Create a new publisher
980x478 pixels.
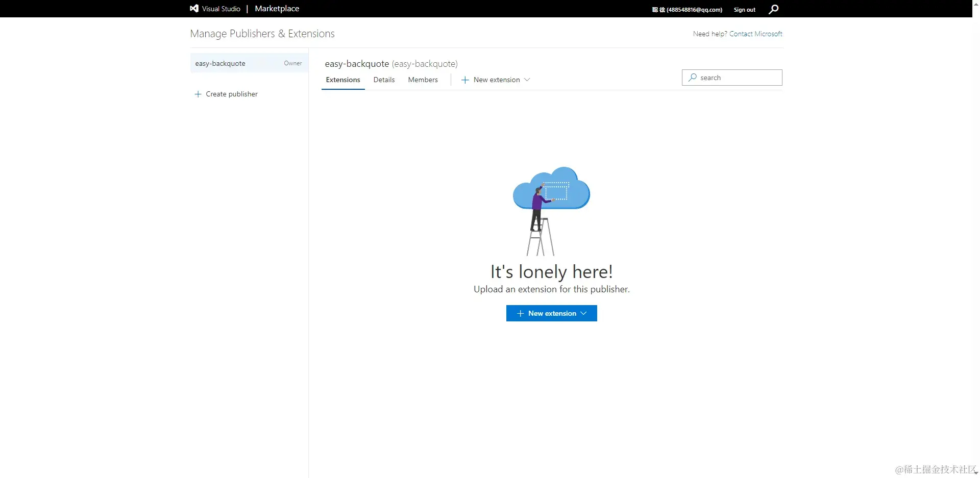click(226, 94)
